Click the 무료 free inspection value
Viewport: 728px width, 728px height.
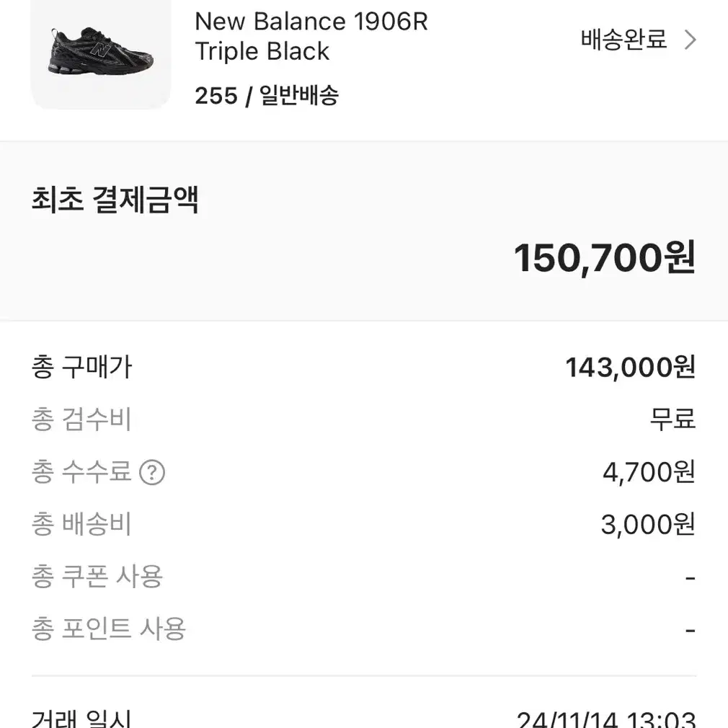pyautogui.click(x=672, y=420)
